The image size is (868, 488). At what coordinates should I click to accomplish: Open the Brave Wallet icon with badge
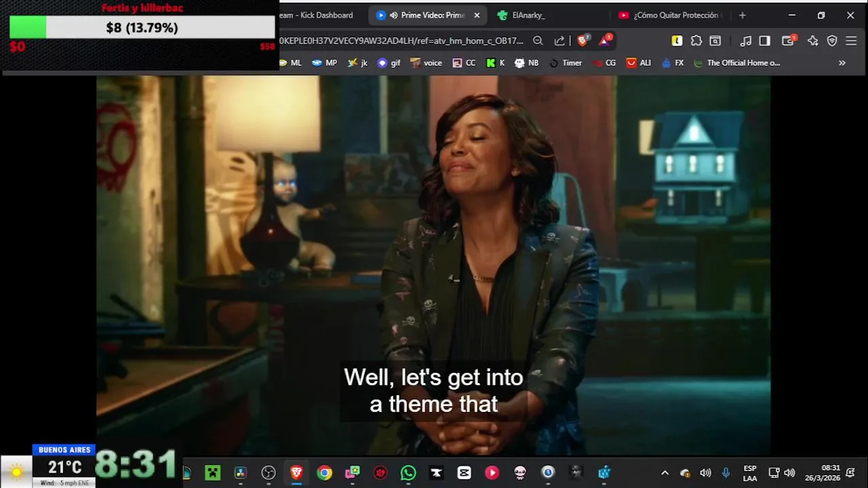(788, 41)
